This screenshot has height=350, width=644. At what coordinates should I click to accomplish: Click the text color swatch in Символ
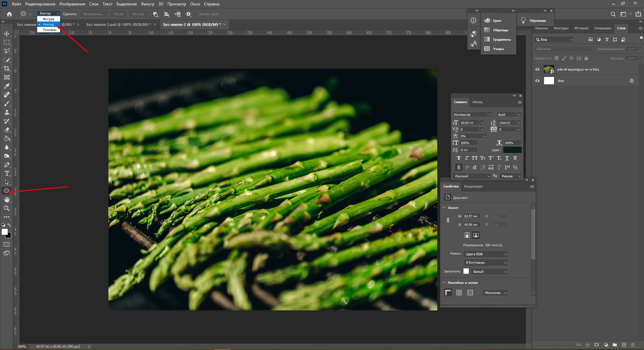tap(512, 150)
